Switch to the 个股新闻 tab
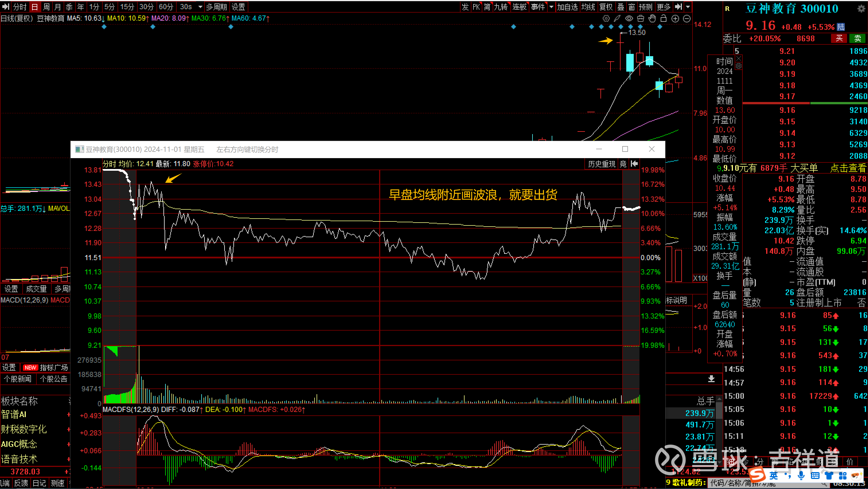Viewport: 868px width, 489px height. tap(17, 379)
